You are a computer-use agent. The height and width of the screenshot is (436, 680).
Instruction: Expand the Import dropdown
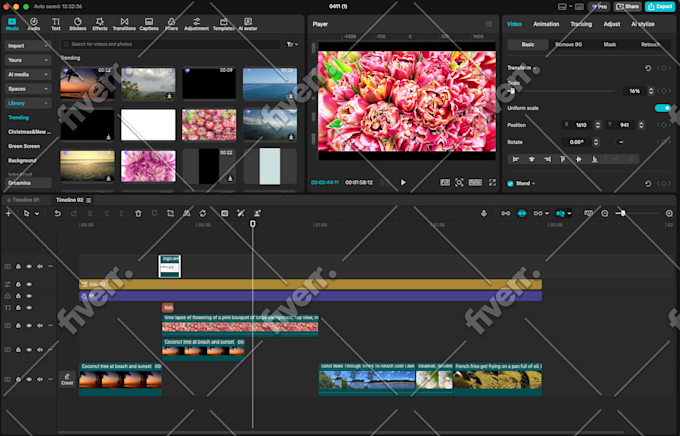point(28,46)
